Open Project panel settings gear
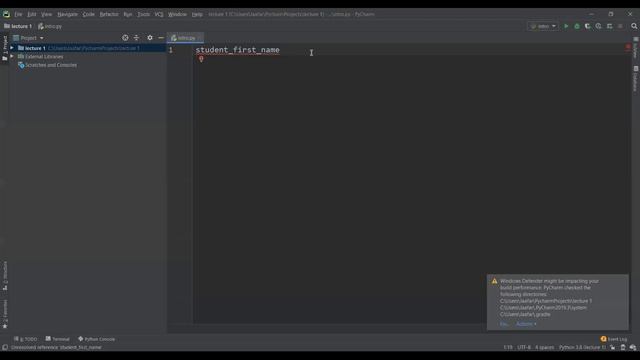Screen dimensions: 640x360 [150, 38]
